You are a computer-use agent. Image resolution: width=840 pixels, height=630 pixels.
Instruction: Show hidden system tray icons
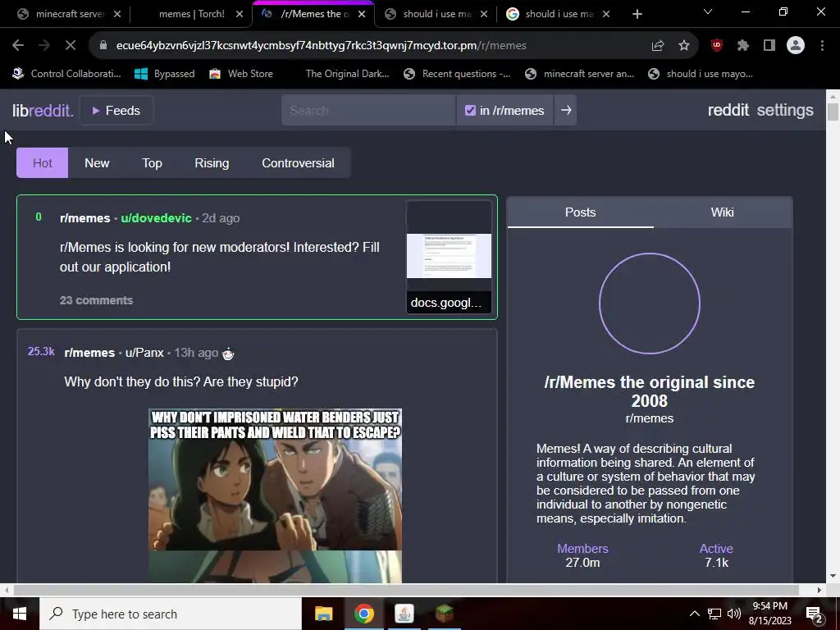(694, 614)
